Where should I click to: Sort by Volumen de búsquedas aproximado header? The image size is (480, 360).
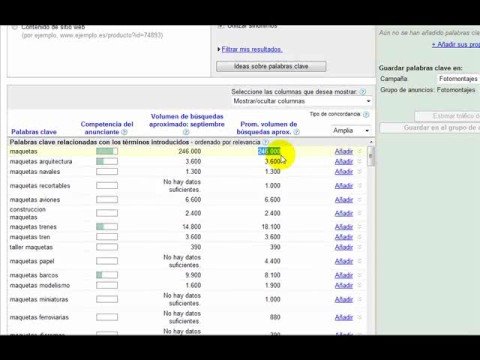(x=187, y=120)
